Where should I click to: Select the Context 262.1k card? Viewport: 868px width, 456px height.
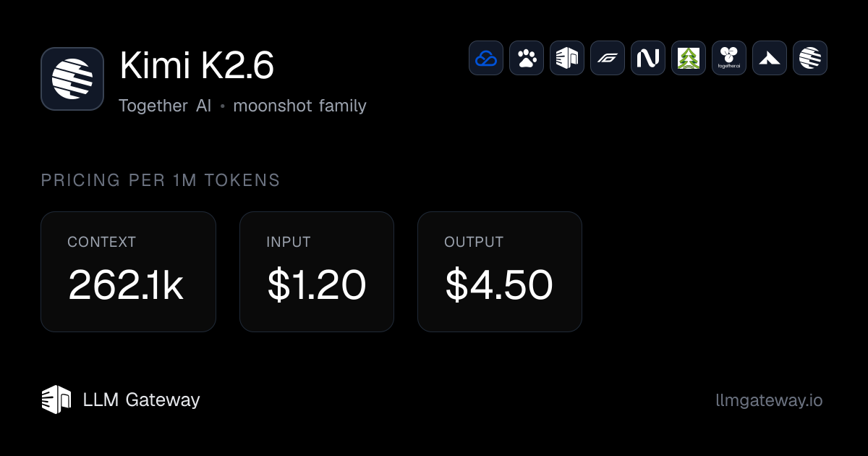[x=128, y=271]
